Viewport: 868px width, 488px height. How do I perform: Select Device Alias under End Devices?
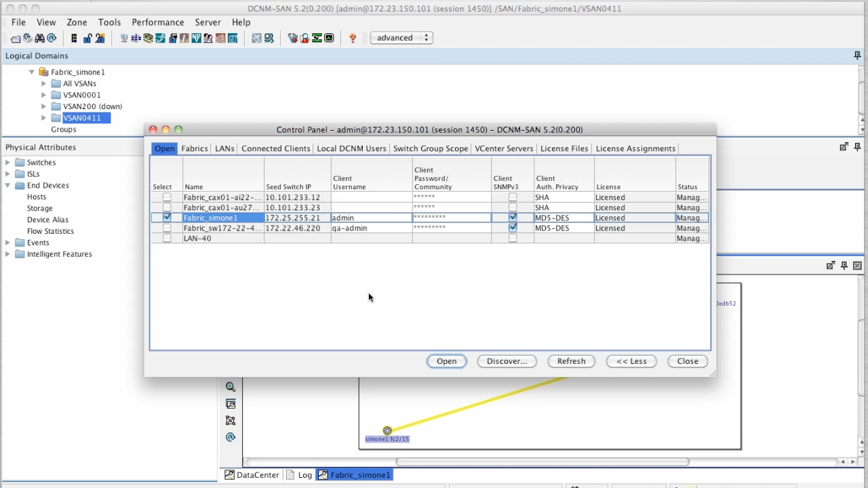pyautogui.click(x=47, y=220)
